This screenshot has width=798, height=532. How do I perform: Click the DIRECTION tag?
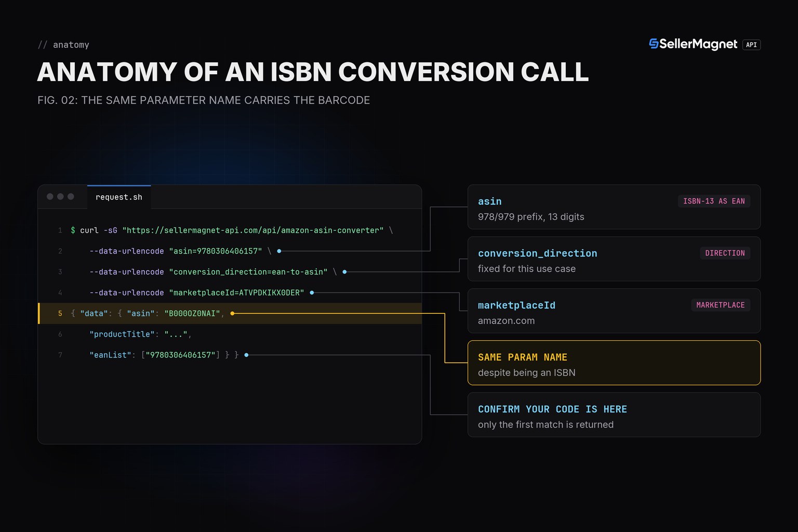point(725,253)
